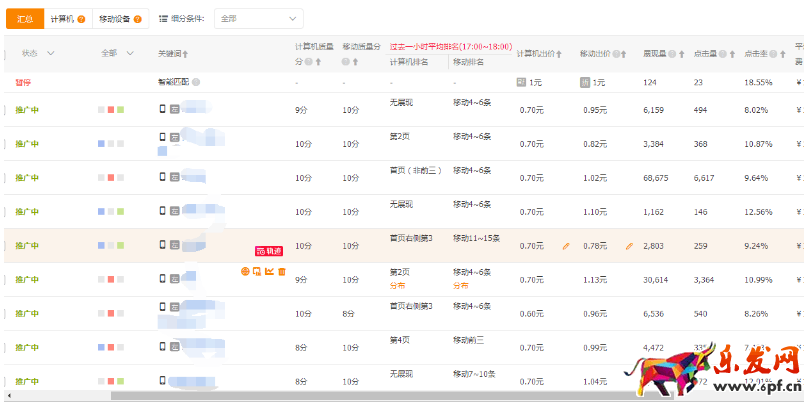Click the orange trend chart icon
Screen dimensions: 812x407
(x=270, y=271)
